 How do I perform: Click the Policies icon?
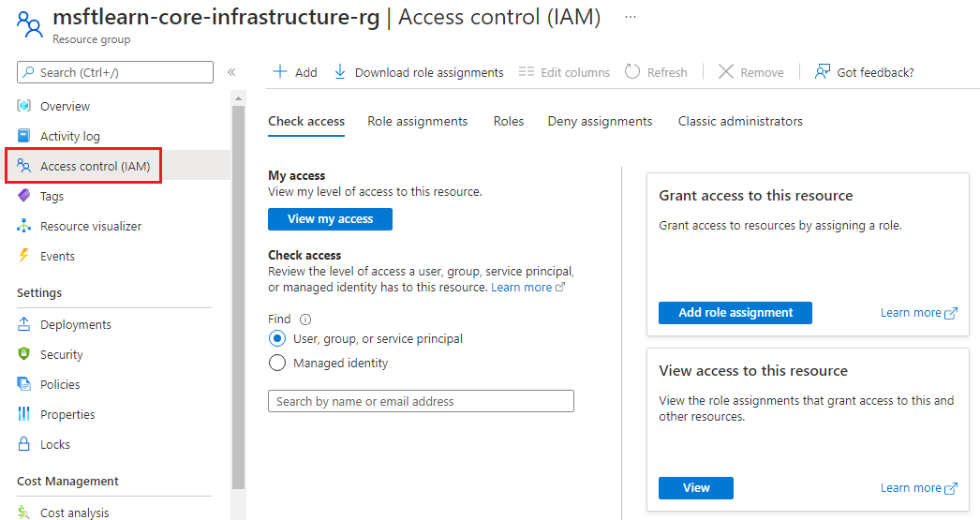(x=23, y=384)
